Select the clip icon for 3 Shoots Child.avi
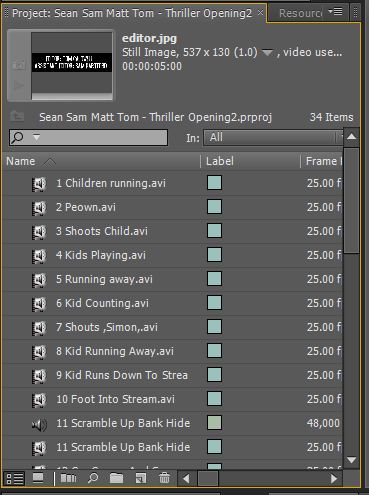The width and height of the screenshot is (369, 495). click(x=39, y=232)
